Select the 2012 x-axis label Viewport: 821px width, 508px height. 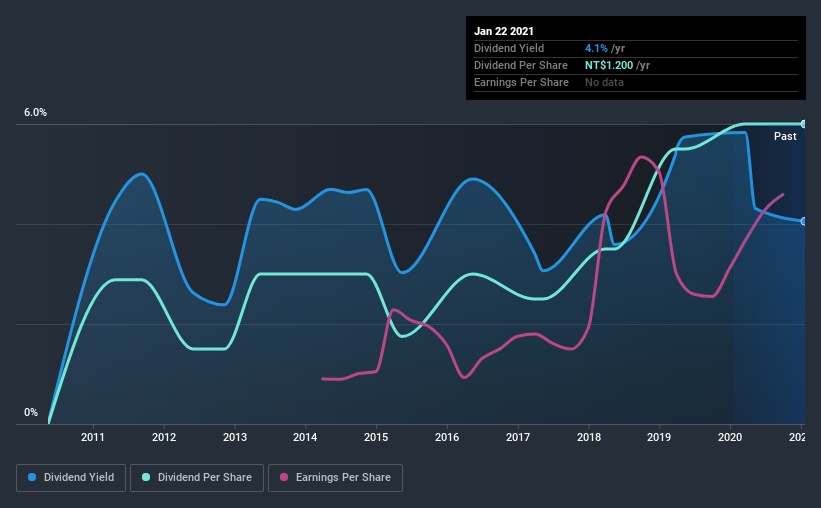pos(164,437)
